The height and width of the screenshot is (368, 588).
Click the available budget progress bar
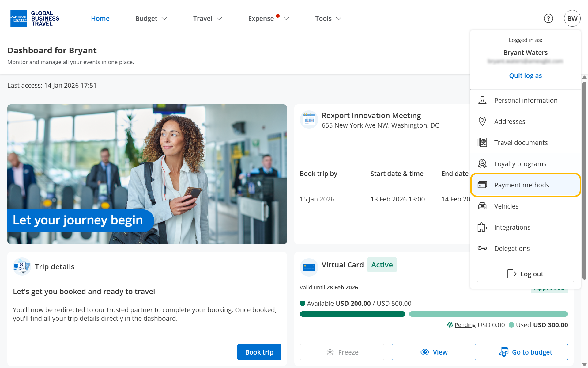352,314
